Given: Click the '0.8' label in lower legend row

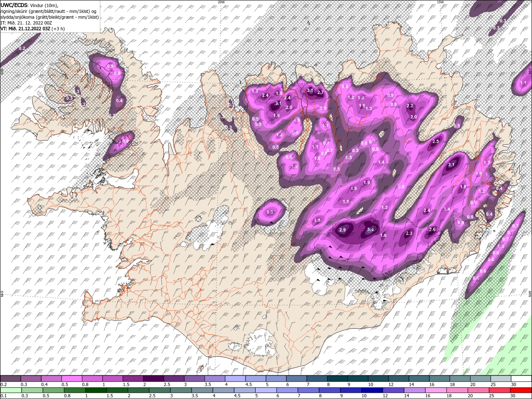Looking at the screenshot, I should click(x=67, y=396).
